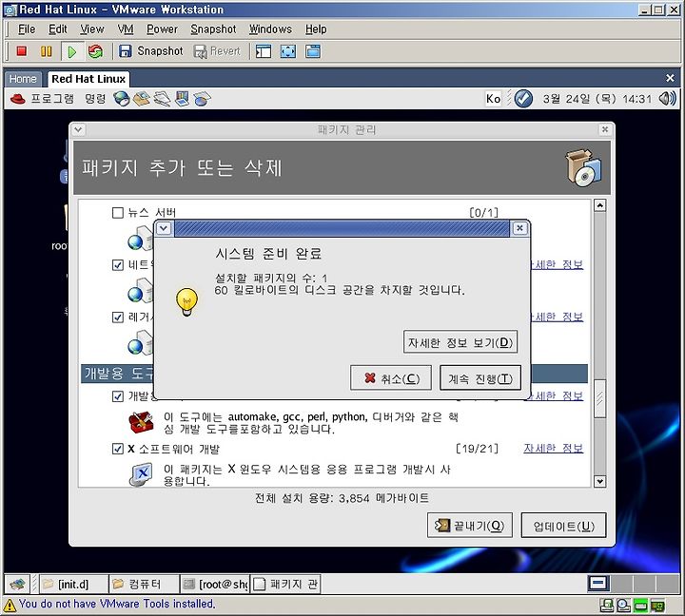Close the 시스템 준비 완료 dialog

(x=519, y=228)
